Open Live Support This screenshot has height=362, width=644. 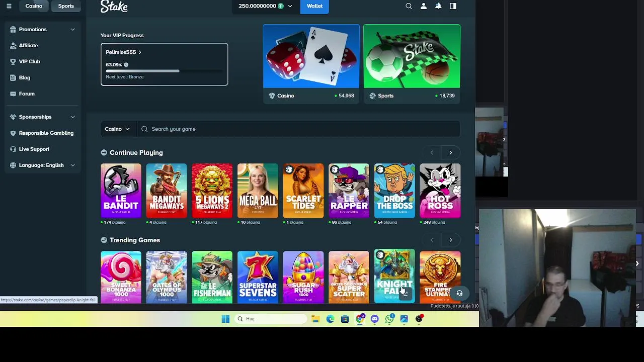[x=34, y=149]
